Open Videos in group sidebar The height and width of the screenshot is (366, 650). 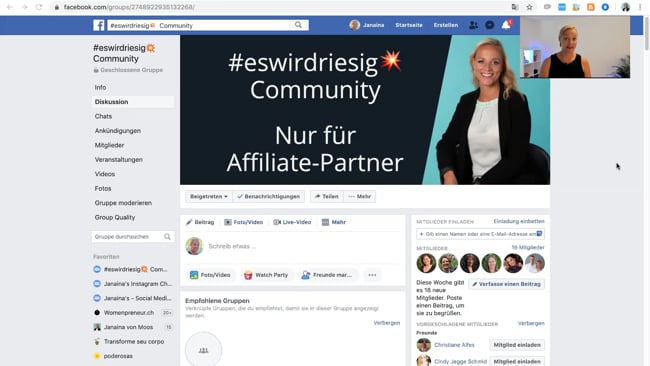click(105, 174)
